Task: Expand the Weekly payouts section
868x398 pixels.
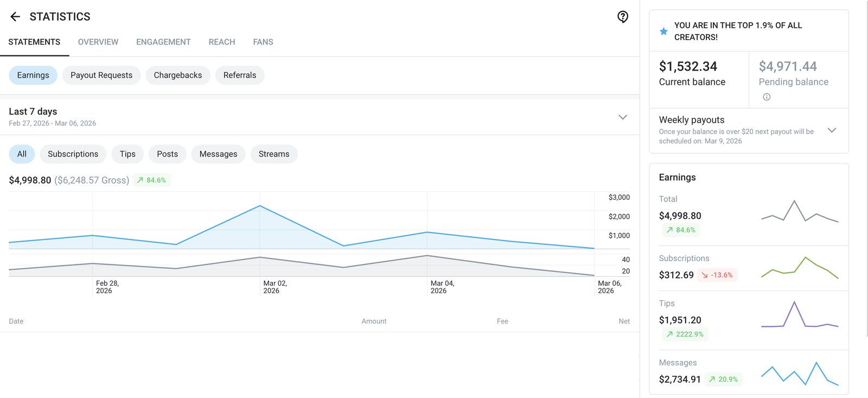Action: tap(832, 130)
